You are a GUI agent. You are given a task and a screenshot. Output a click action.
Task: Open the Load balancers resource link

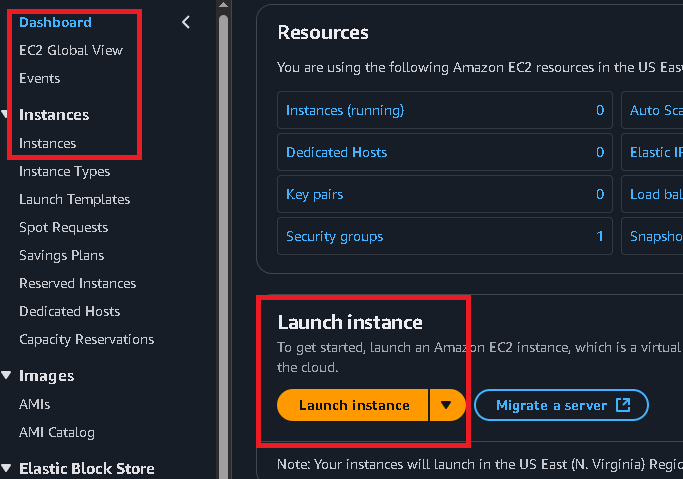tap(656, 194)
